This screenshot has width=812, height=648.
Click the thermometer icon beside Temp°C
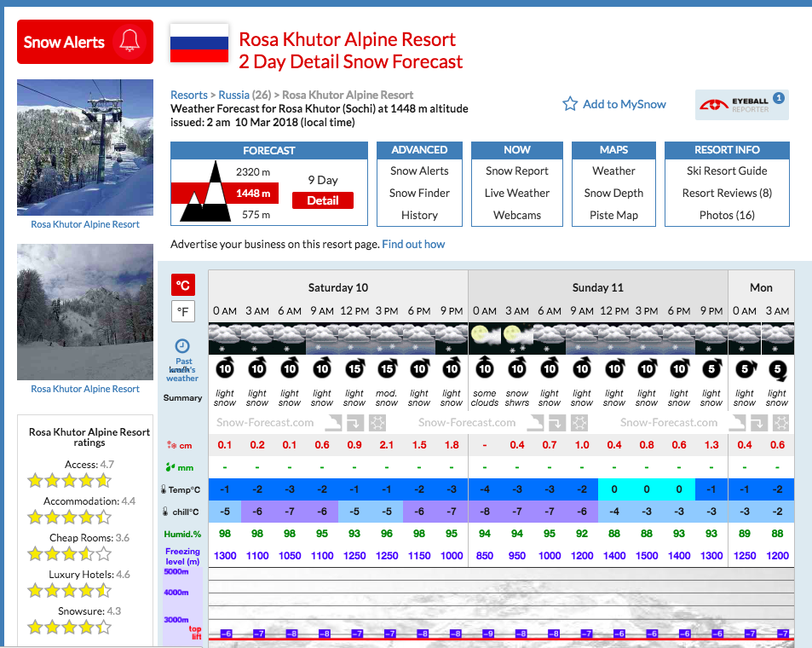click(x=164, y=489)
